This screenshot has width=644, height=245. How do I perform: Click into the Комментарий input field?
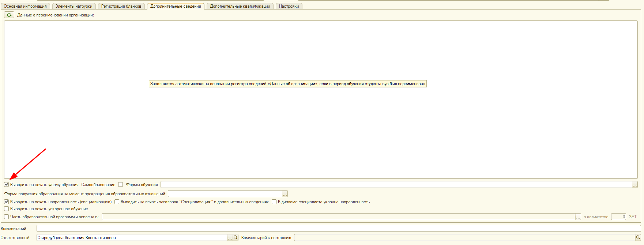(x=338, y=229)
